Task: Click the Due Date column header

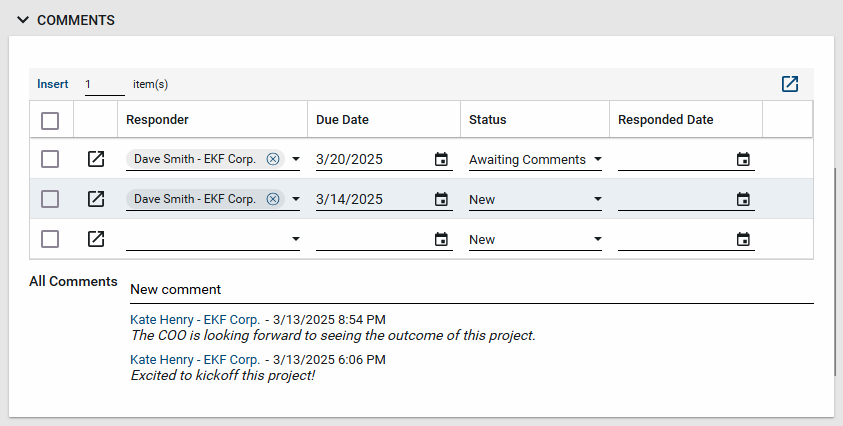Action: point(342,120)
